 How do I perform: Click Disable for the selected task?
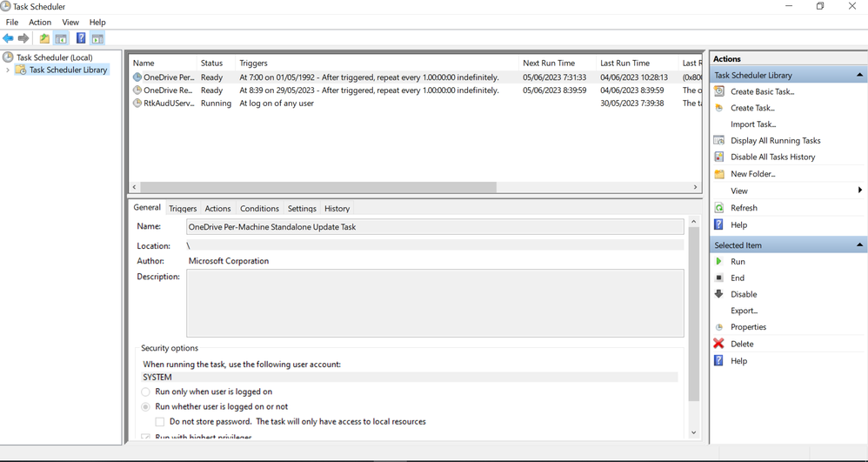coord(744,294)
